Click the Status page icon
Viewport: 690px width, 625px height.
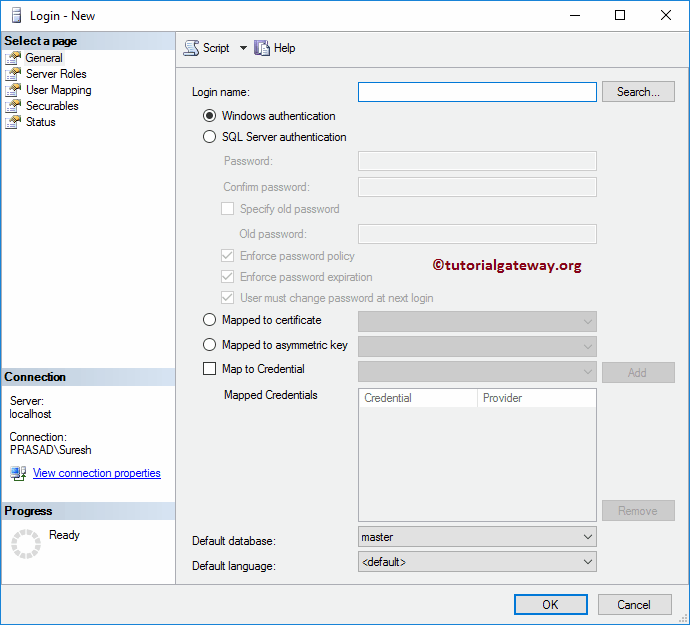pyautogui.click(x=13, y=122)
